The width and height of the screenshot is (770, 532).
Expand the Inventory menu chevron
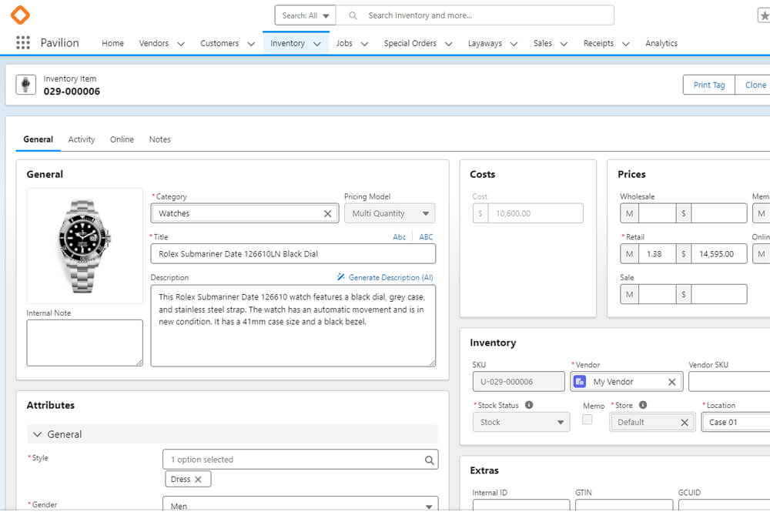click(317, 44)
